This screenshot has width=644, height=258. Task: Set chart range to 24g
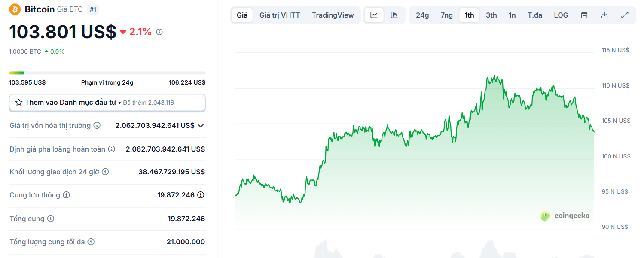[422, 15]
